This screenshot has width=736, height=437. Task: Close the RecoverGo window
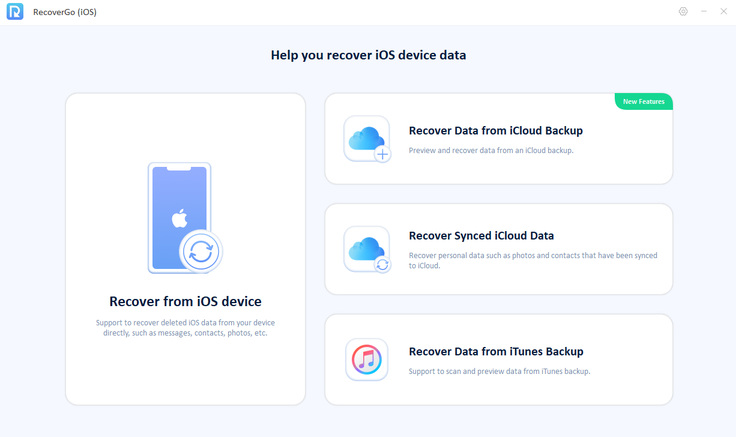coord(723,12)
